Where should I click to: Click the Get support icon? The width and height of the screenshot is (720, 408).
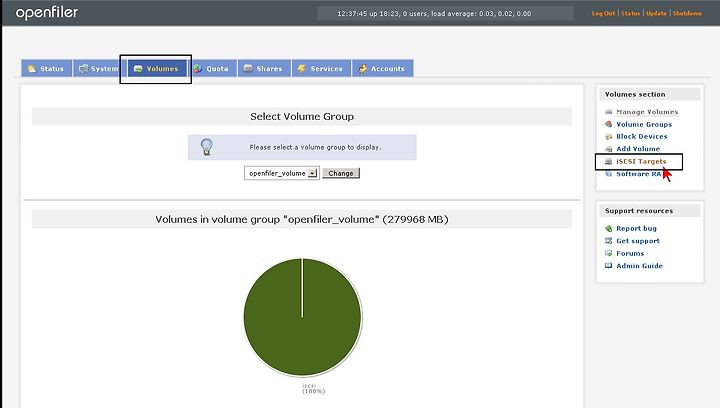coord(608,240)
